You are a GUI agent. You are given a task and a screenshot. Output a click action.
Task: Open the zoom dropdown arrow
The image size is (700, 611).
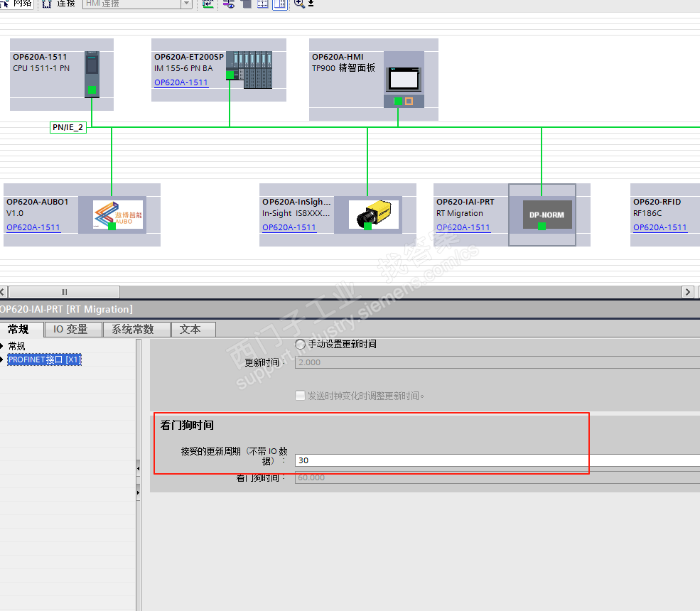click(x=311, y=4)
